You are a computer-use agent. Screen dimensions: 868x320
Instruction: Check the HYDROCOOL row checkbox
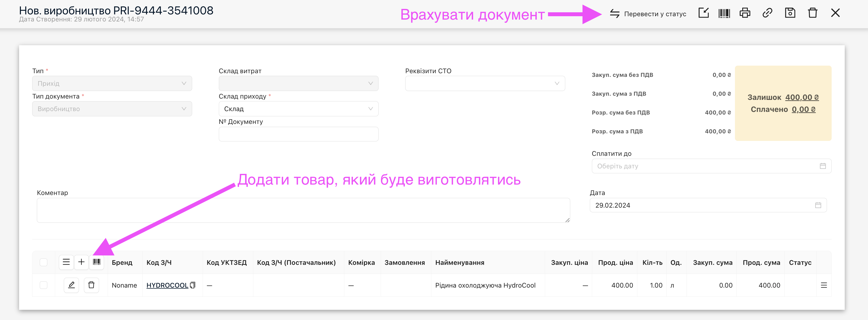click(43, 285)
